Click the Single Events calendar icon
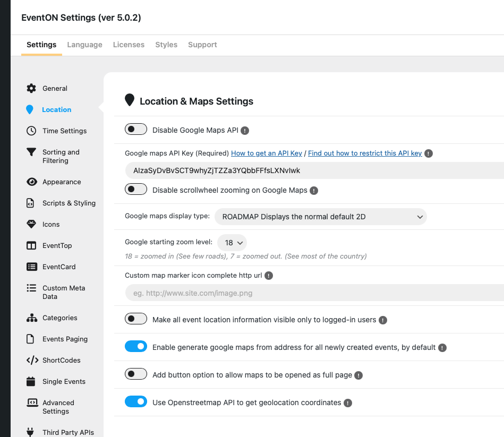 [x=31, y=381]
